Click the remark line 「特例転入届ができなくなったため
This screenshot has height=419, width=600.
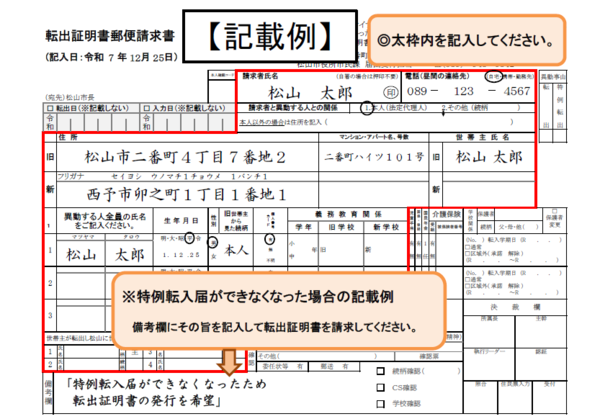coord(166,383)
